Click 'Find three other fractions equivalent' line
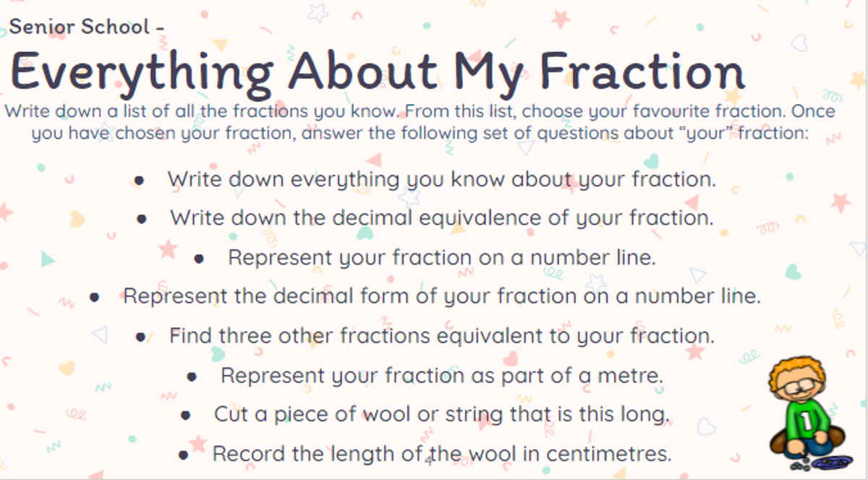The width and height of the screenshot is (868, 480). 442,336
